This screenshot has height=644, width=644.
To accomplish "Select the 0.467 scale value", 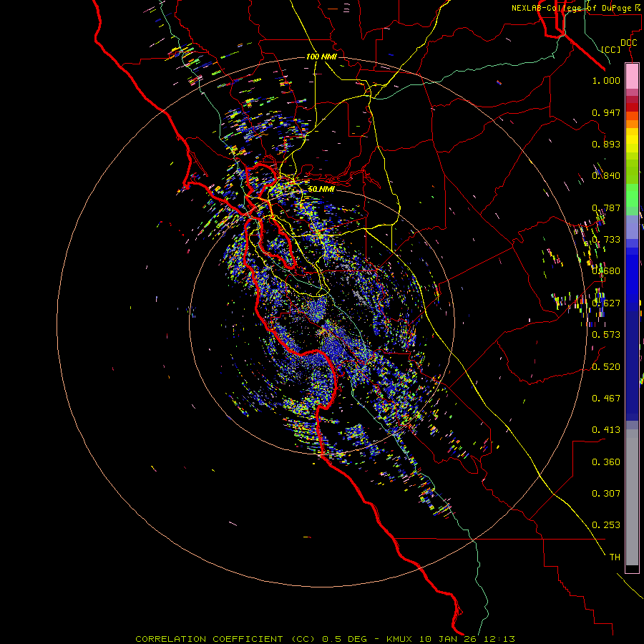I will [x=606, y=399].
